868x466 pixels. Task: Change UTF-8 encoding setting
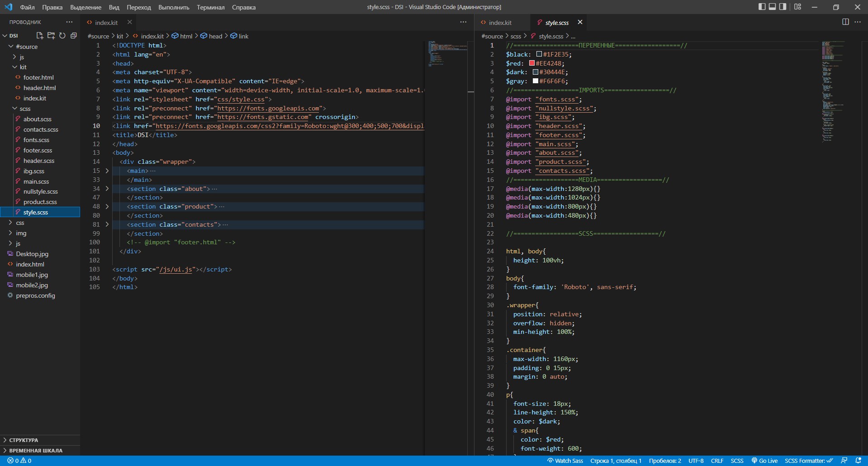click(696, 461)
